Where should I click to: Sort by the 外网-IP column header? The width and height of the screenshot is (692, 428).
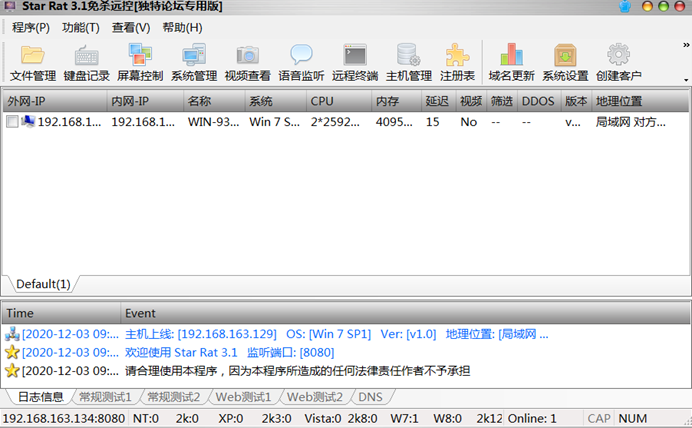pos(55,101)
